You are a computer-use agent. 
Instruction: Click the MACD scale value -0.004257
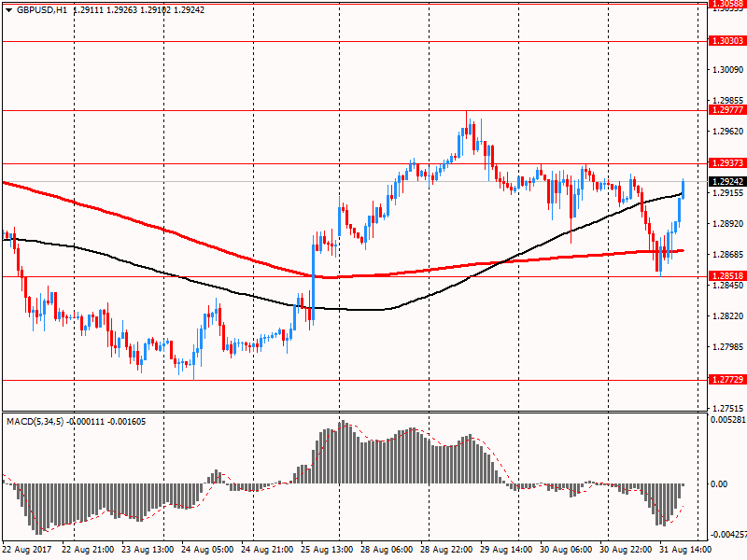[728, 535]
